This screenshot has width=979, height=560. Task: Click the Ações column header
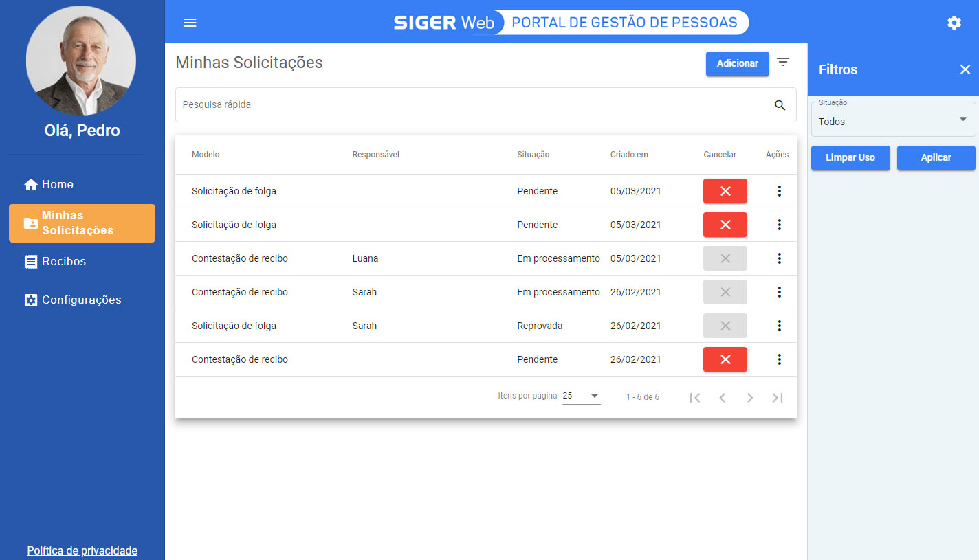tap(778, 155)
